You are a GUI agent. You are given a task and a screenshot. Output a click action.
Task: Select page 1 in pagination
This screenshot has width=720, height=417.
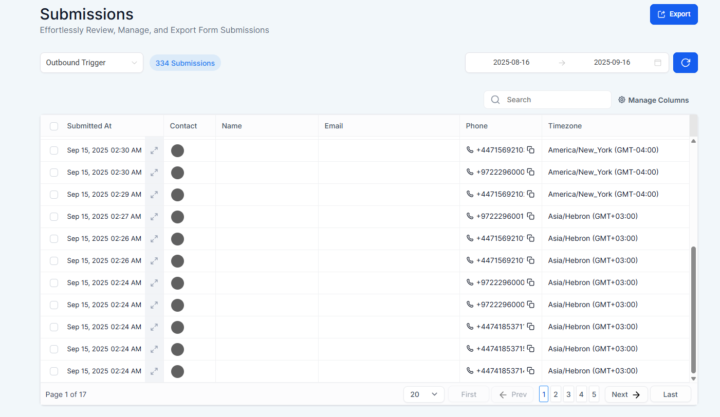(544, 394)
